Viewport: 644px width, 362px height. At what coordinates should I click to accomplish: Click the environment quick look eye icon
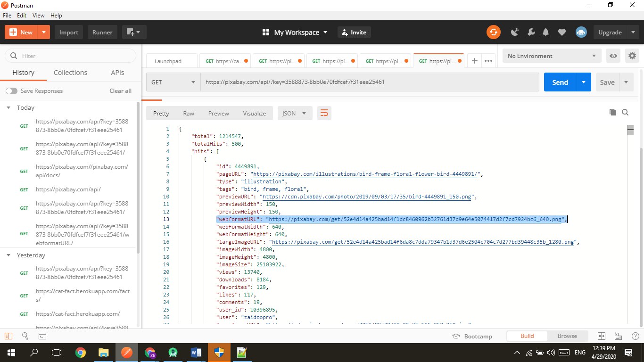point(613,56)
